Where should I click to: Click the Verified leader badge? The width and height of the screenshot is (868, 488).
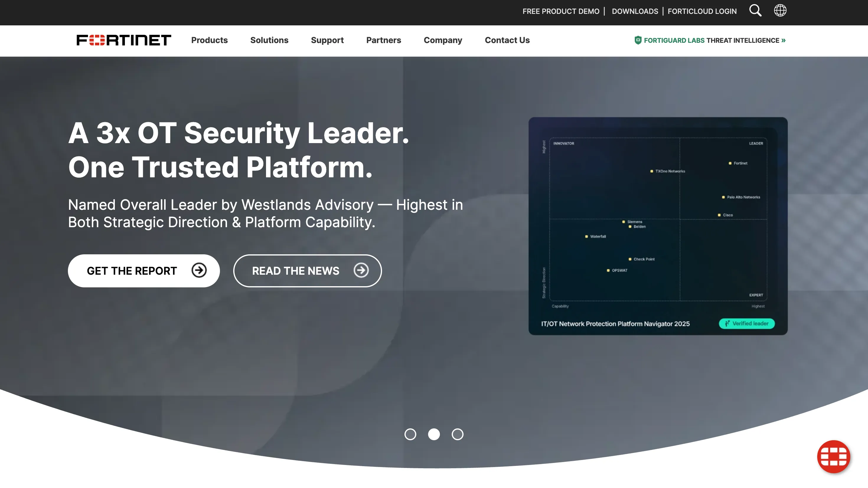(x=746, y=323)
